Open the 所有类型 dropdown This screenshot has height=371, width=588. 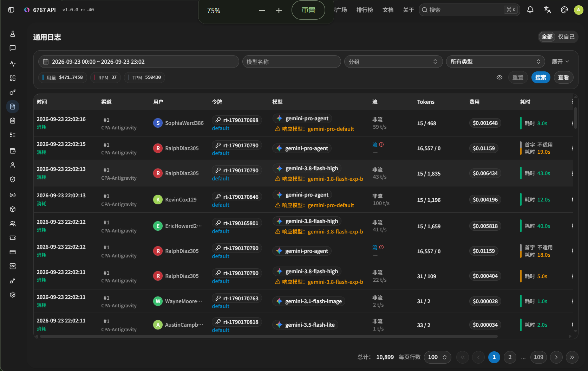click(x=495, y=62)
